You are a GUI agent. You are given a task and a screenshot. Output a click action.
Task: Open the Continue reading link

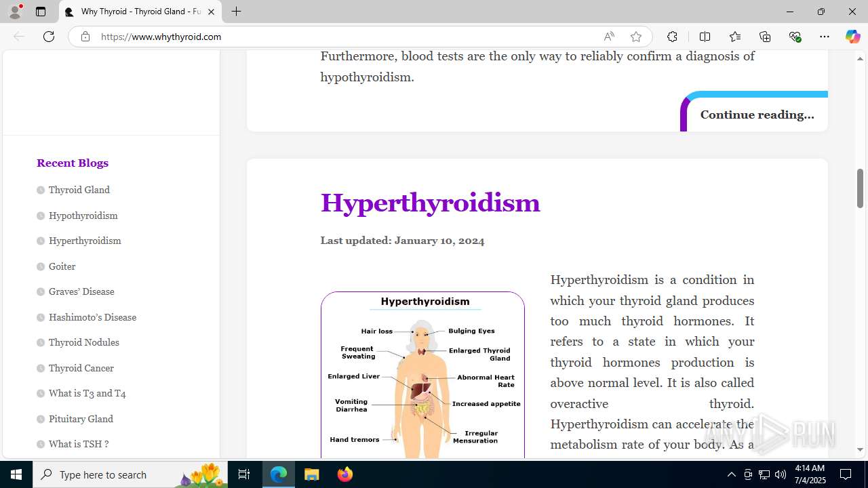click(757, 115)
